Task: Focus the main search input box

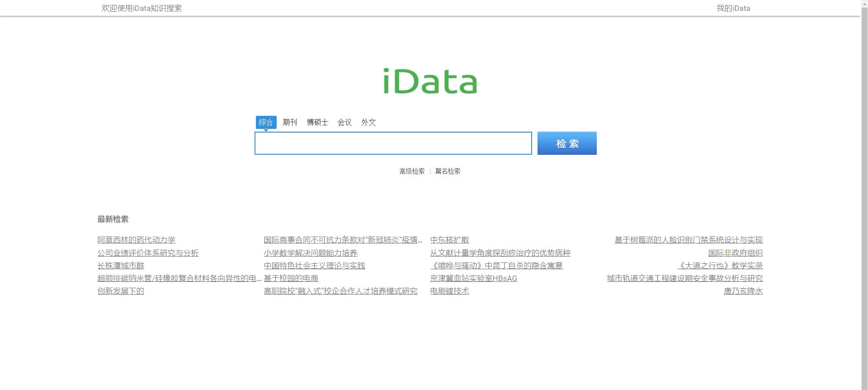Action: click(x=393, y=143)
